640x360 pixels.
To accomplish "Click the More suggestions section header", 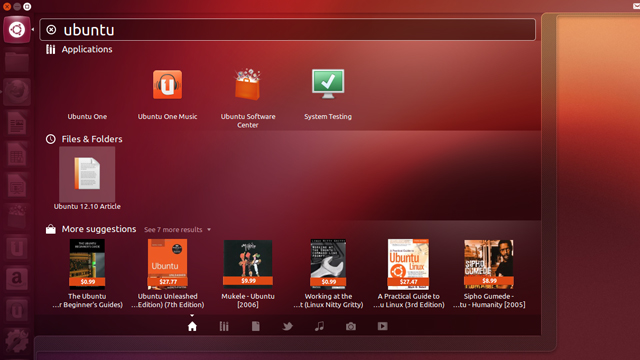I will pyautogui.click(x=91, y=229).
